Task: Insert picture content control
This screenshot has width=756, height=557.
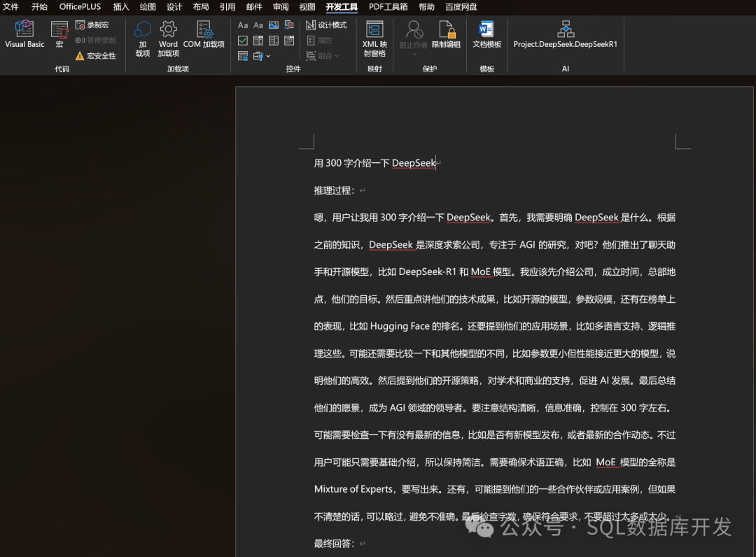Action: (274, 25)
